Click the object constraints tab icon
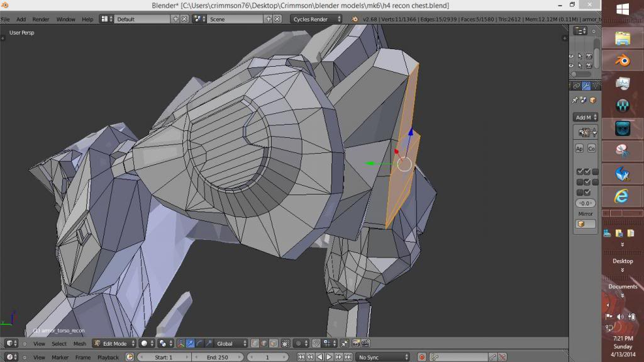Screen dimensions: 644x362 tap(576, 86)
